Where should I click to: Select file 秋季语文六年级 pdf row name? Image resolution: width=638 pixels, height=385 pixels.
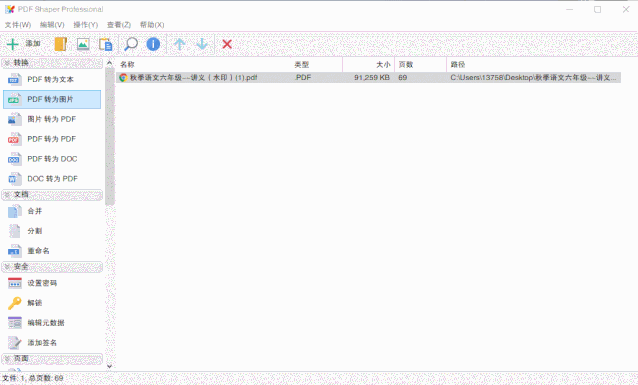(x=193, y=77)
